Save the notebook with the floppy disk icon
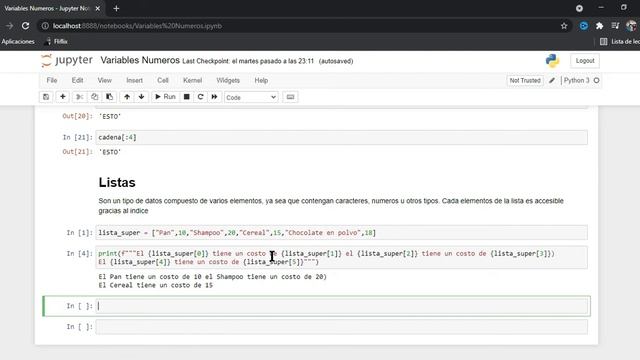 tap(46, 97)
